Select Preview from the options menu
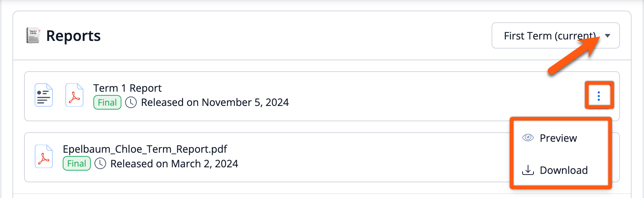644x198 pixels. [558, 138]
